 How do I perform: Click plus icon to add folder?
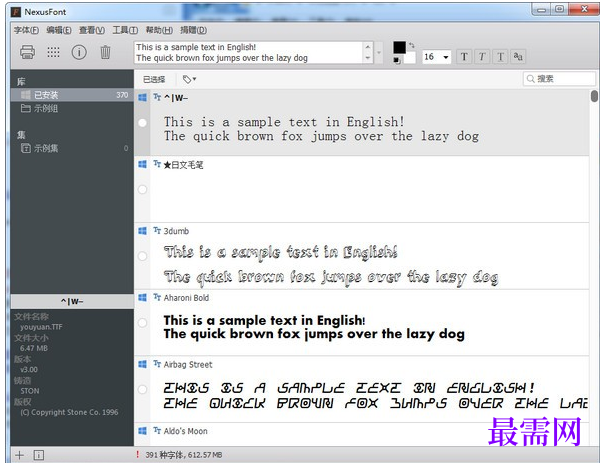point(20,455)
